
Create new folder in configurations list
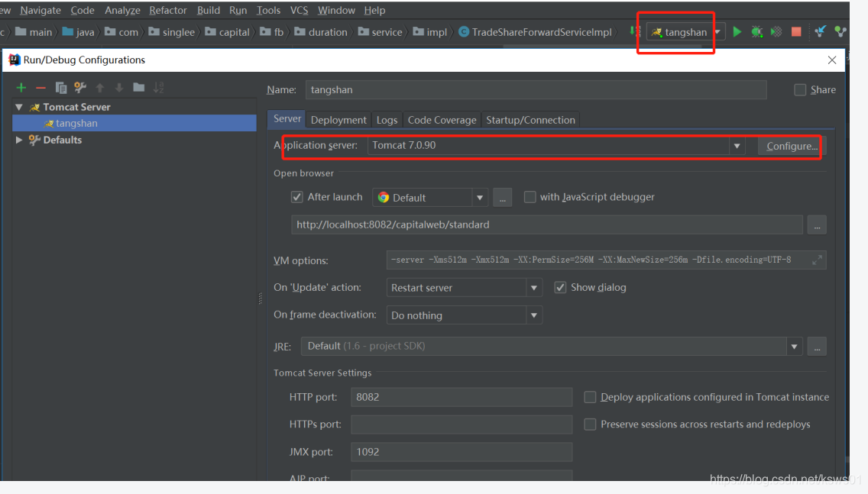tap(139, 87)
